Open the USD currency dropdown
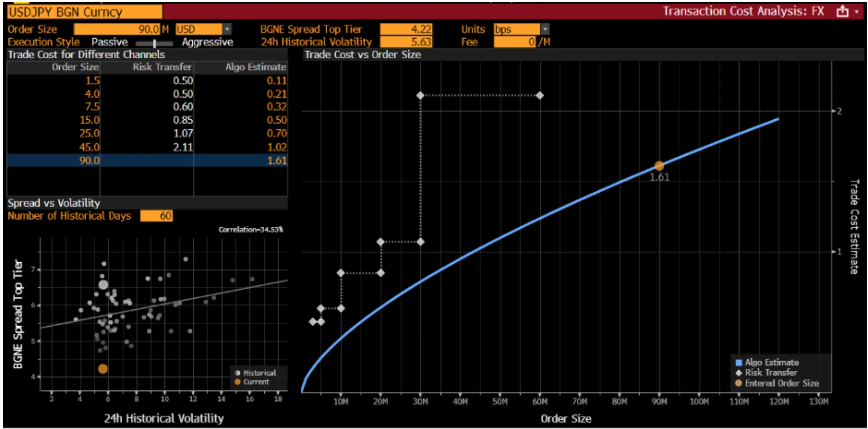868x429 pixels. [227, 29]
